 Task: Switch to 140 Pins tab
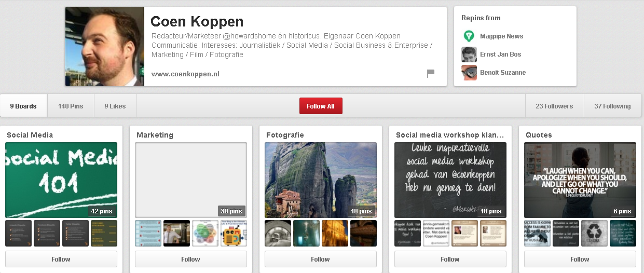click(71, 106)
